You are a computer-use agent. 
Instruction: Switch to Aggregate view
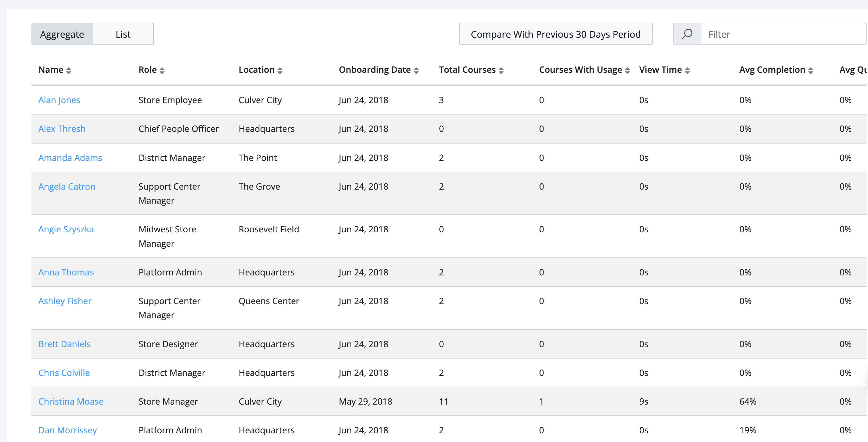pos(62,34)
